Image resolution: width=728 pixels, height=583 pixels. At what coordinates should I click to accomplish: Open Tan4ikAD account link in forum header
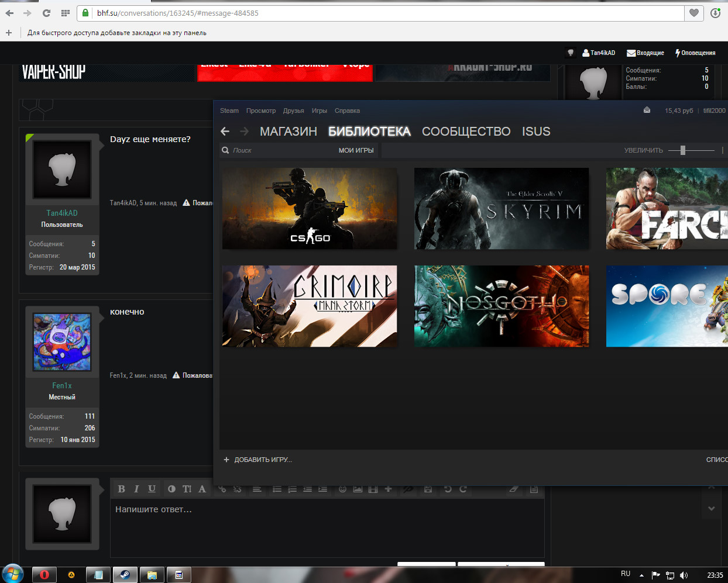tap(599, 53)
